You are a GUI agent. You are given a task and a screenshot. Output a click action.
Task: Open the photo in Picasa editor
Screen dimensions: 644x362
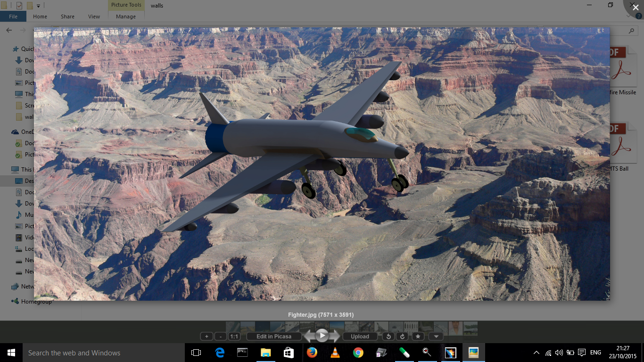pos(274,337)
